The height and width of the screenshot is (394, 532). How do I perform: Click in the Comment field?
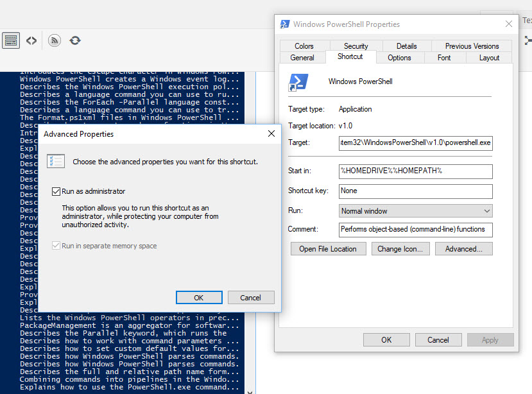point(416,230)
